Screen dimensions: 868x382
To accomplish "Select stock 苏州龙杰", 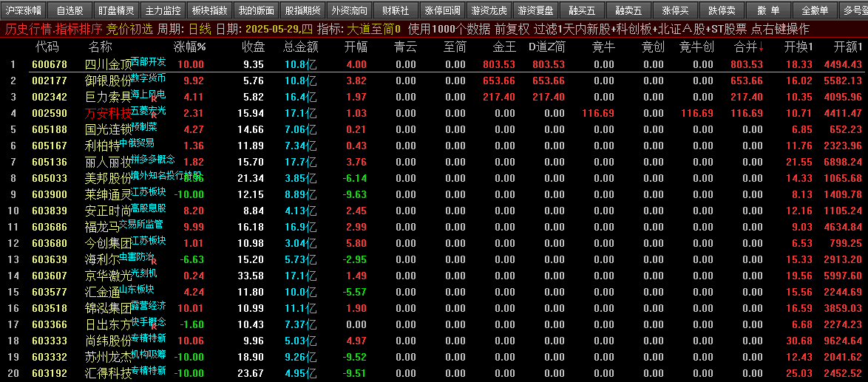I will pyautogui.click(x=109, y=357).
